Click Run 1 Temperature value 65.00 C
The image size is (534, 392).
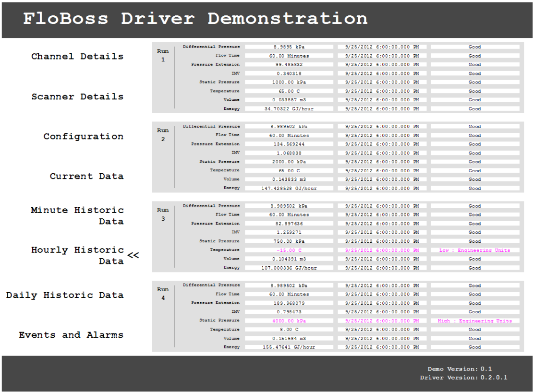point(289,91)
